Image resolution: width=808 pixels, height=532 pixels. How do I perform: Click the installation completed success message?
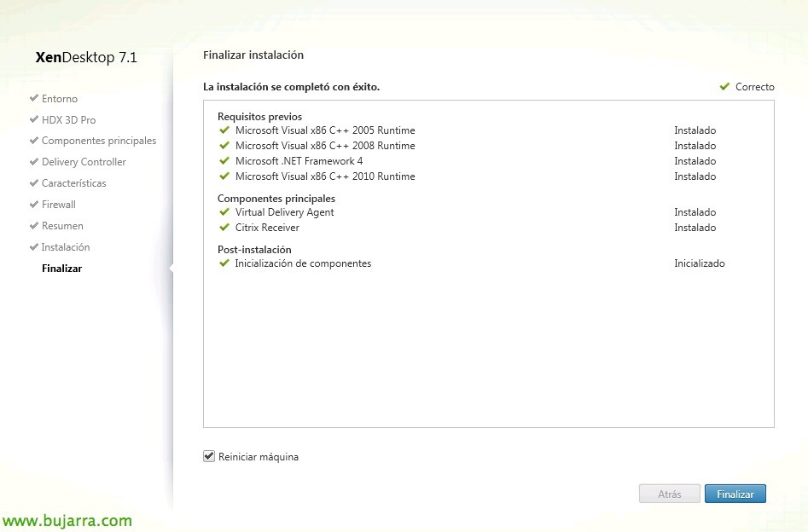(291, 87)
